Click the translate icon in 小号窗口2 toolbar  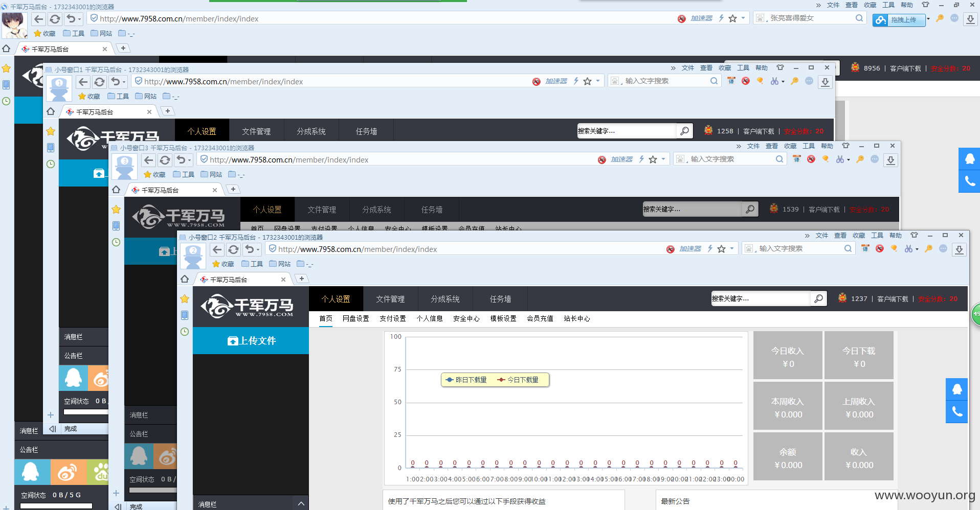coord(865,248)
